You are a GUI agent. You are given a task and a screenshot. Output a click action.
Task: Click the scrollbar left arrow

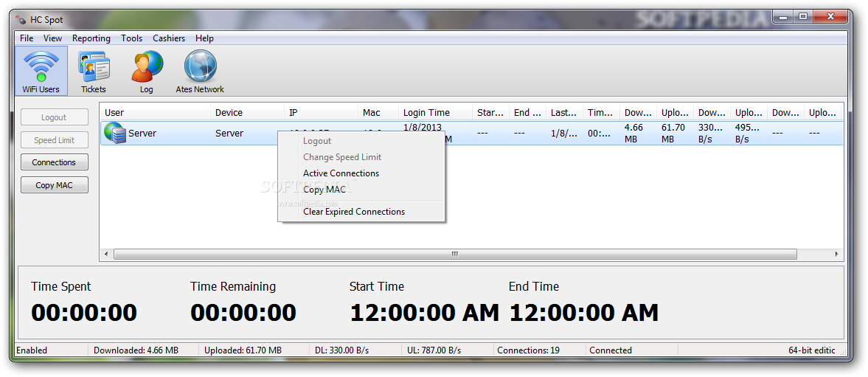106,254
